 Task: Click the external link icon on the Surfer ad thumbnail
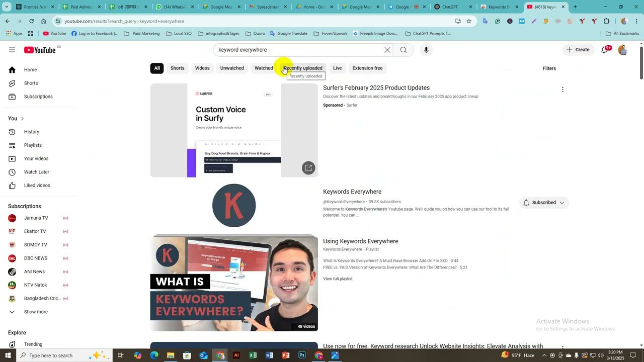pos(308,168)
